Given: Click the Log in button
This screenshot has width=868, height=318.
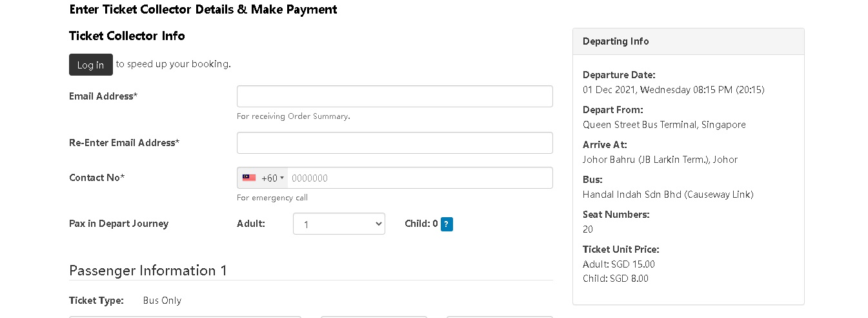Looking at the screenshot, I should click(x=90, y=65).
